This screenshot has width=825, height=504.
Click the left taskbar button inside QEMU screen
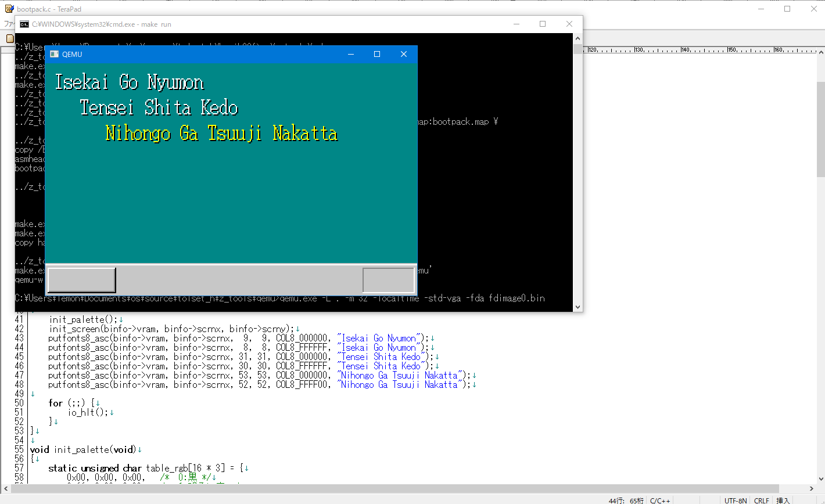click(81, 280)
